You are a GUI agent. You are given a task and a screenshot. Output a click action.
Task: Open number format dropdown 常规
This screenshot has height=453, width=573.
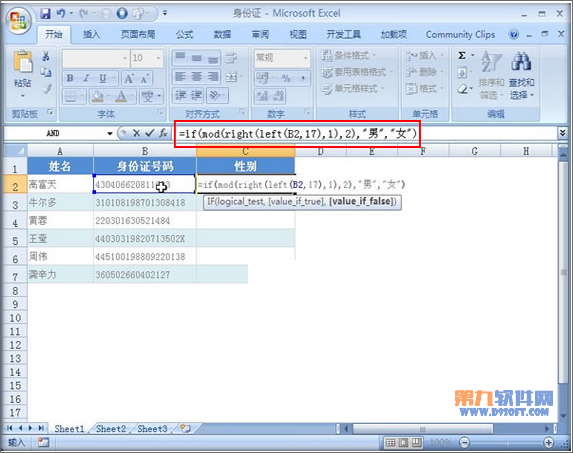(x=306, y=58)
